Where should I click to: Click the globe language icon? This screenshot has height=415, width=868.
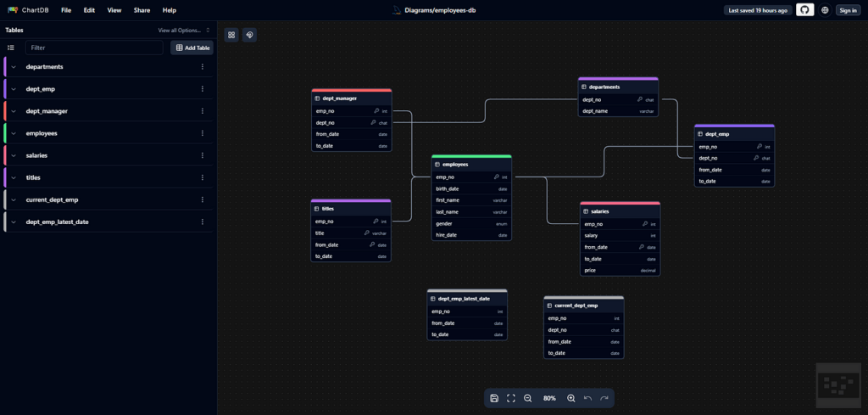point(825,10)
